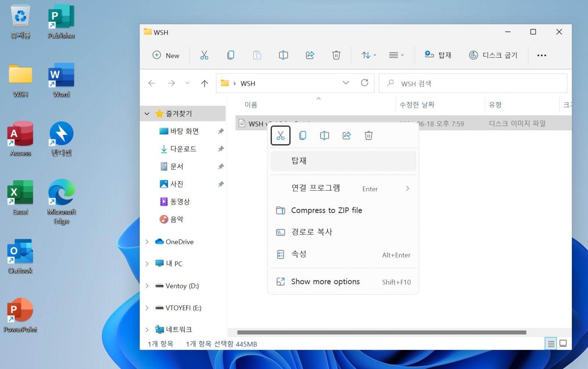The height and width of the screenshot is (369, 588).
Task: Click the Rename icon in the Explorer toolbar
Action: click(283, 55)
